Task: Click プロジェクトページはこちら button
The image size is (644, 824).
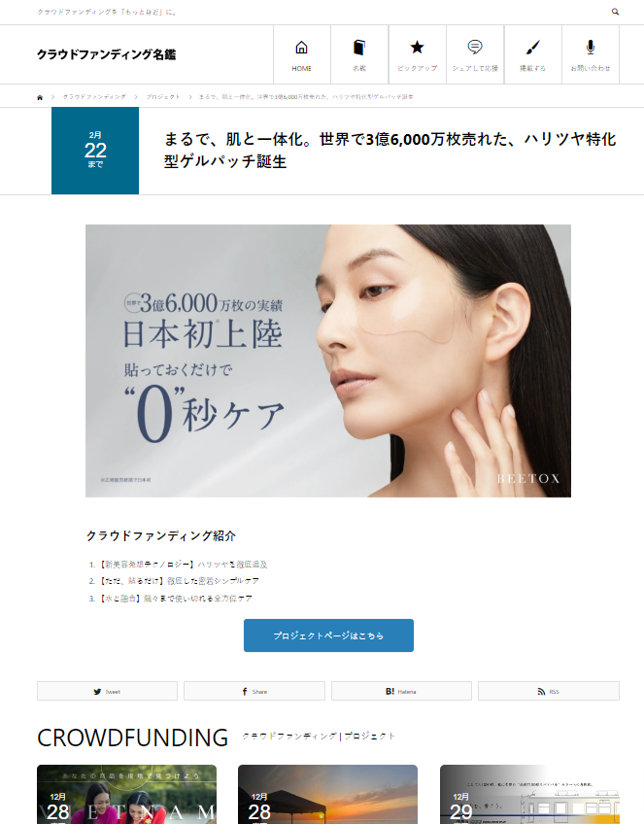Action: tap(328, 635)
